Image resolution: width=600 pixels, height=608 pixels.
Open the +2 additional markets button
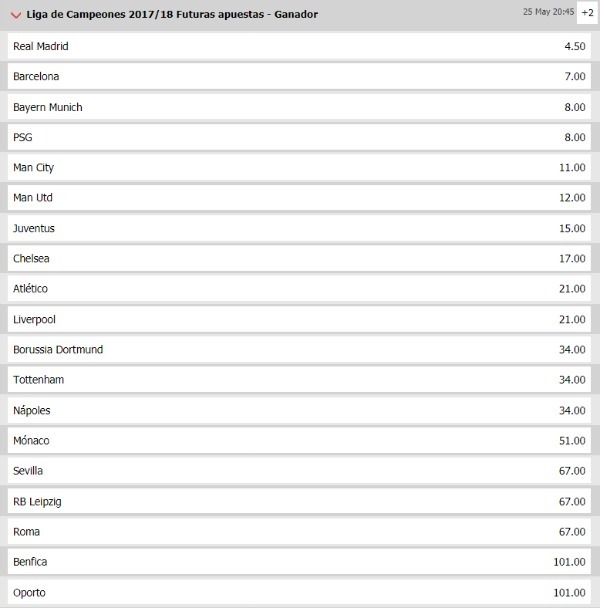(x=587, y=13)
